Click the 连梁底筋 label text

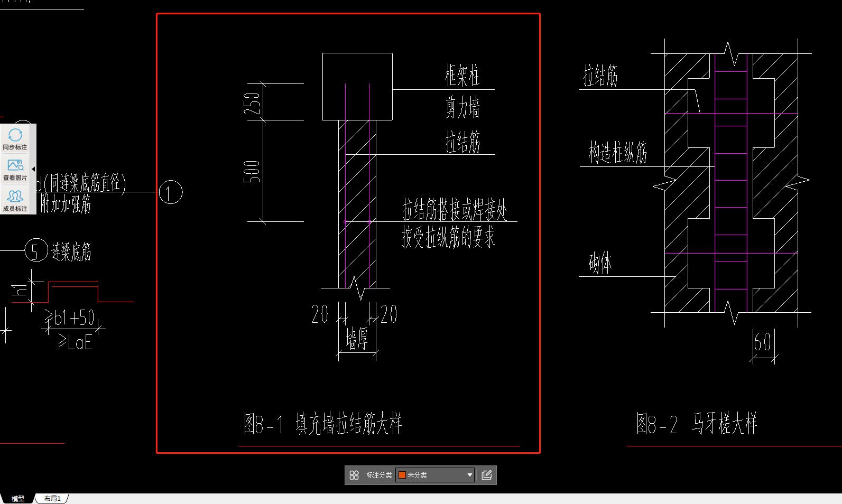click(71, 251)
